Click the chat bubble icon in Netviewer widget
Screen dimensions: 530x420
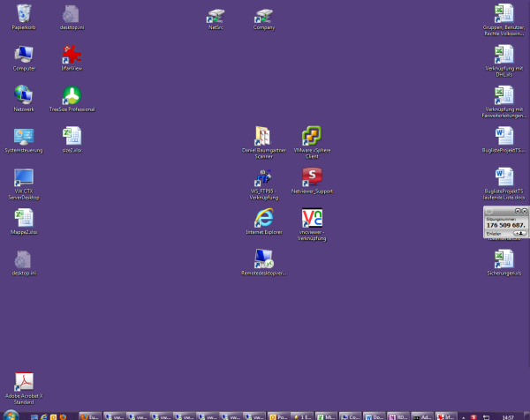pyautogui.click(x=489, y=212)
